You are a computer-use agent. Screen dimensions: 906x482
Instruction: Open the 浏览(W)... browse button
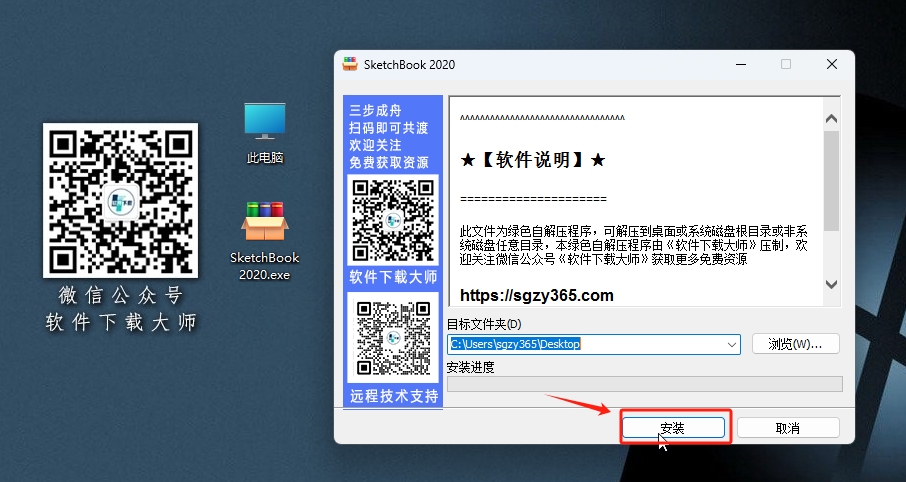pos(795,344)
